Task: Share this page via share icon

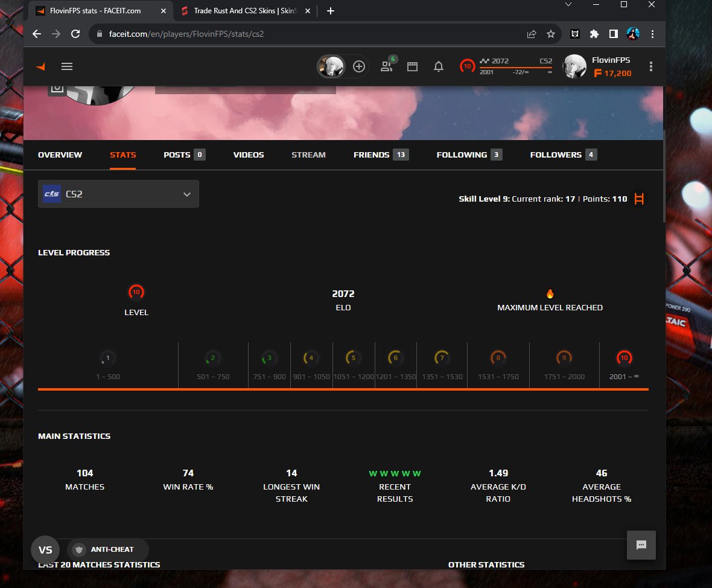Action: pos(531,34)
